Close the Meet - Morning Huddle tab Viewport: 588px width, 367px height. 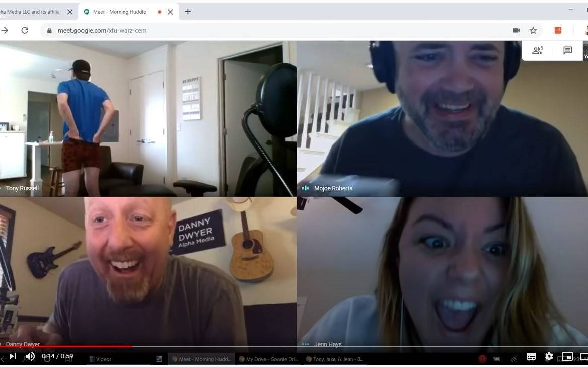pyautogui.click(x=170, y=12)
